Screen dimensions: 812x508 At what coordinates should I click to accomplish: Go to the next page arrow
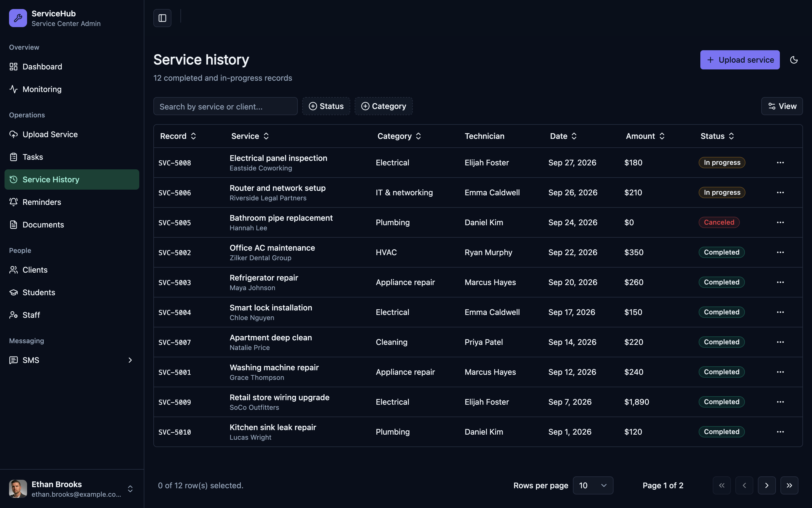[767, 485]
